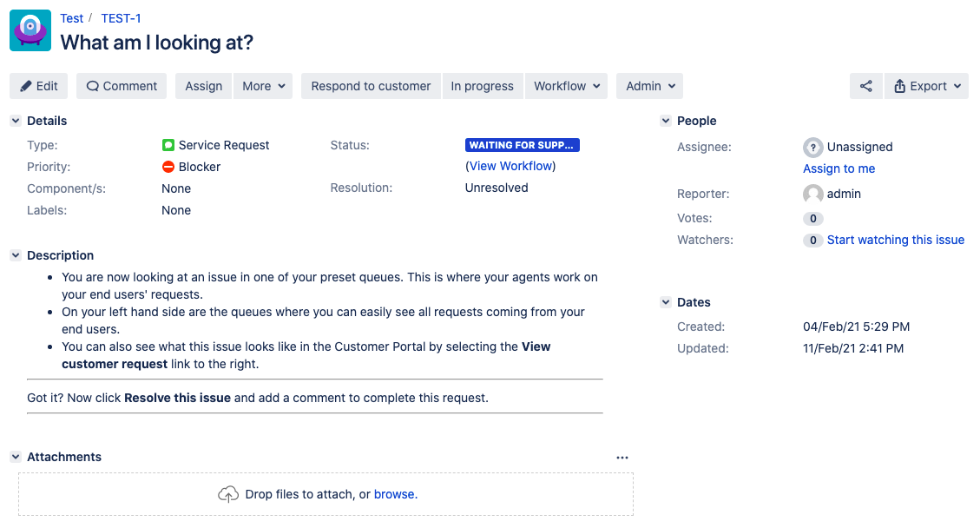Screen dimensions: 980x528
Task: Click the Unassigned assignee avatar icon
Action: pyautogui.click(x=812, y=147)
